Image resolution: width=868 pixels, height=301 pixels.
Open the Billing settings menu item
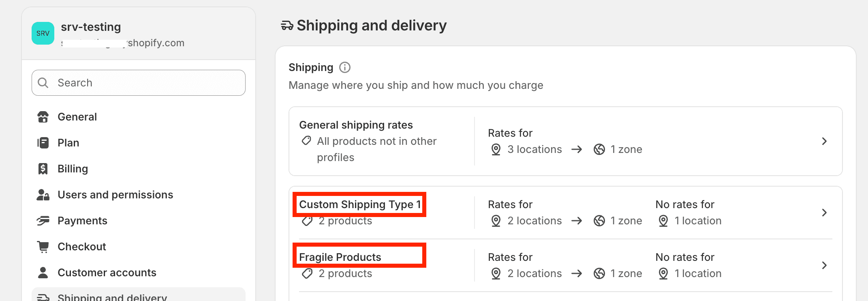click(73, 169)
